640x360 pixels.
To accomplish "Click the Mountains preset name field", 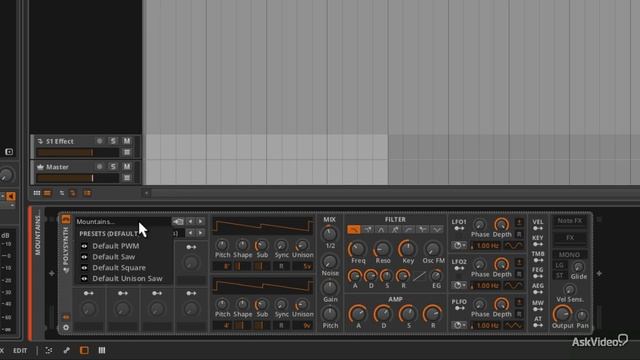I will [122, 222].
